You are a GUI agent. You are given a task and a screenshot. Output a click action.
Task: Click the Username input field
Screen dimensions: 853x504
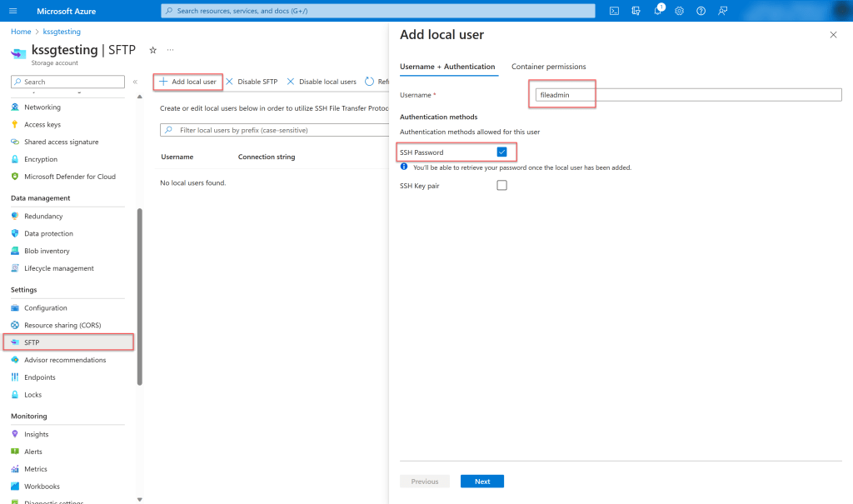(x=687, y=95)
